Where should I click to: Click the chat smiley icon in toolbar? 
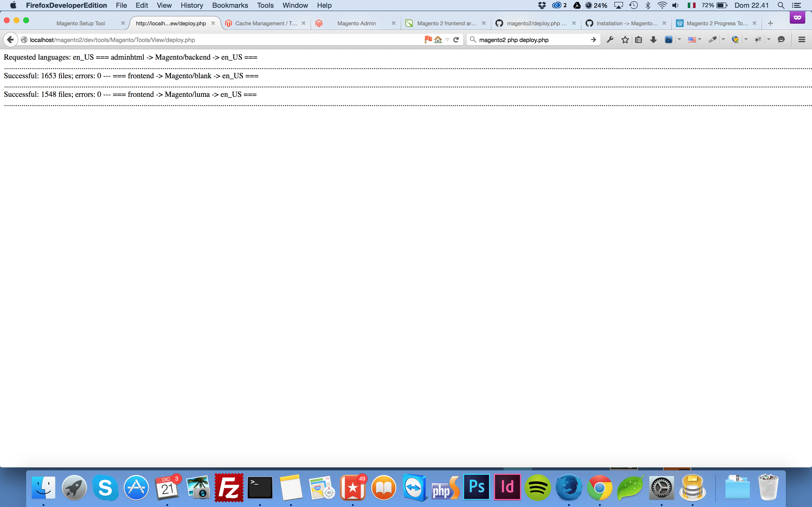(781, 40)
